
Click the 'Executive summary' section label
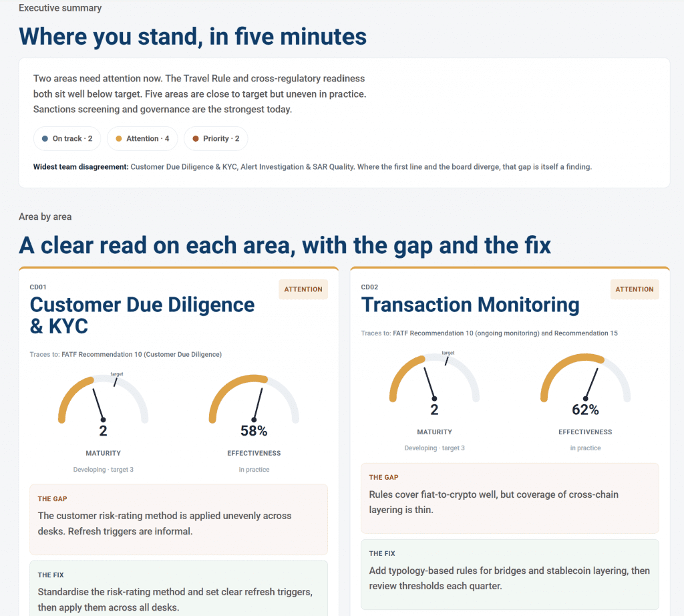60,8
